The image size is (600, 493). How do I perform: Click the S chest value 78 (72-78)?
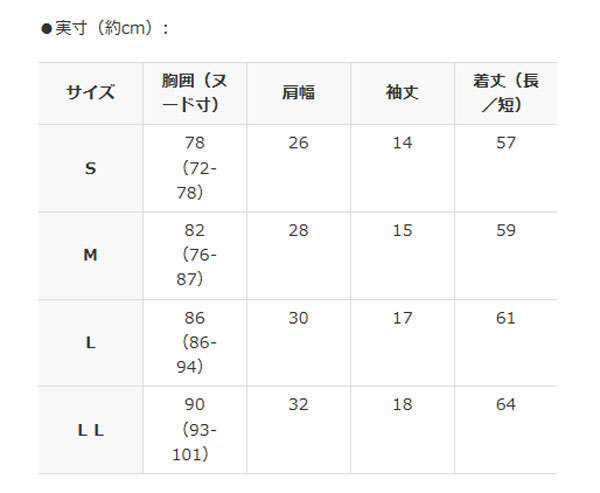(195, 168)
